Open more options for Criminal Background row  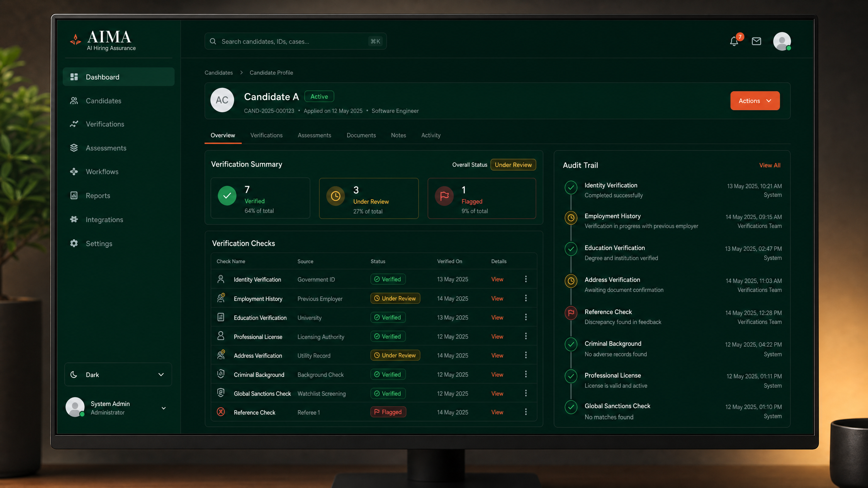tap(526, 374)
